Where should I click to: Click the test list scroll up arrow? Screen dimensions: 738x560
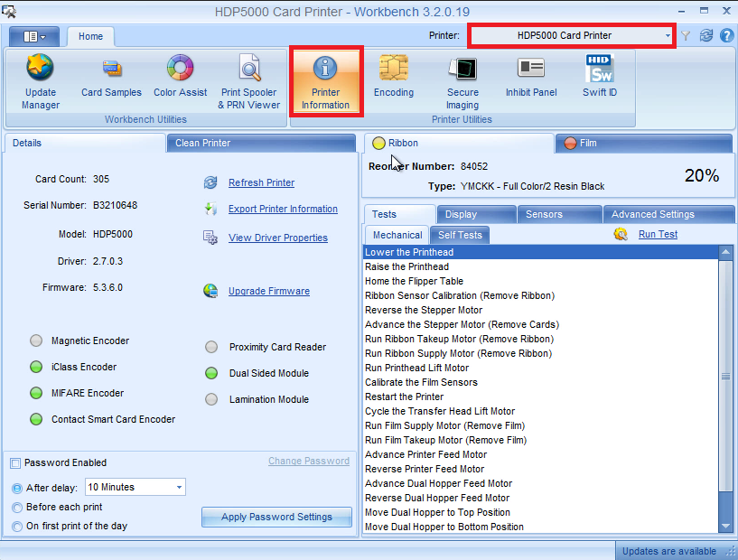pyautogui.click(x=725, y=252)
